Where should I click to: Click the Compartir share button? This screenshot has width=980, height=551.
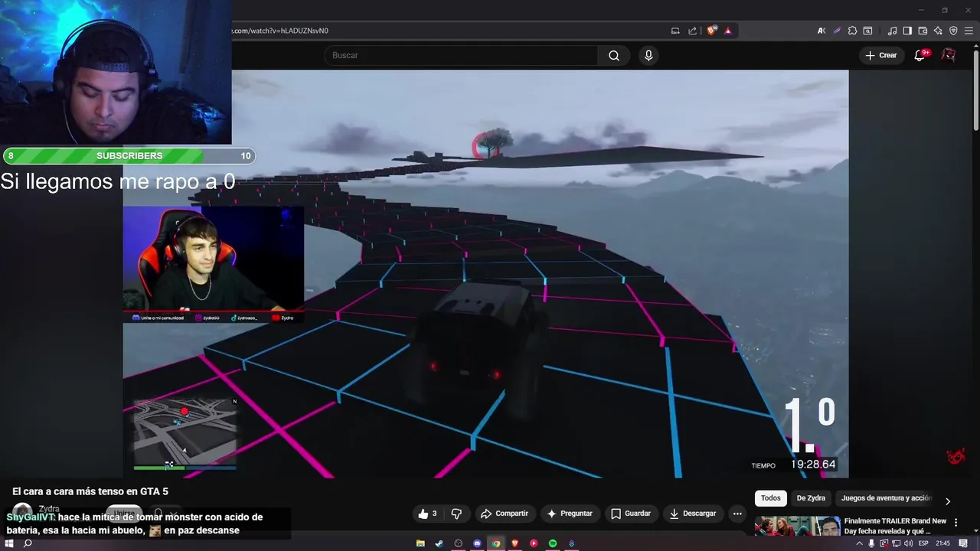pyautogui.click(x=504, y=514)
